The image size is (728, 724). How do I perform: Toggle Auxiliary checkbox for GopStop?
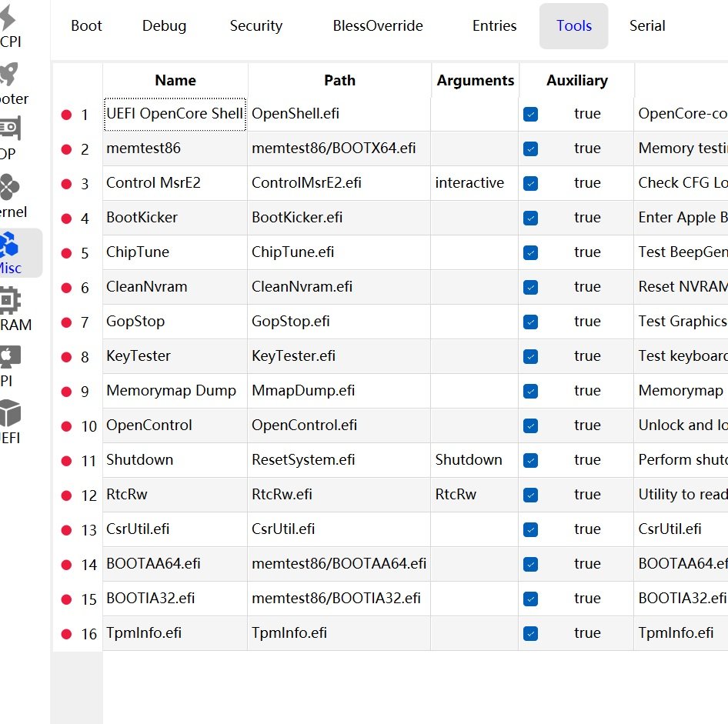point(530,322)
